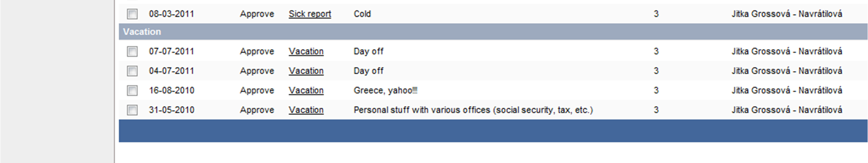The image size is (868, 163).
Task: Click the 'Day off' text for 04-07-2011
Action: [369, 71]
